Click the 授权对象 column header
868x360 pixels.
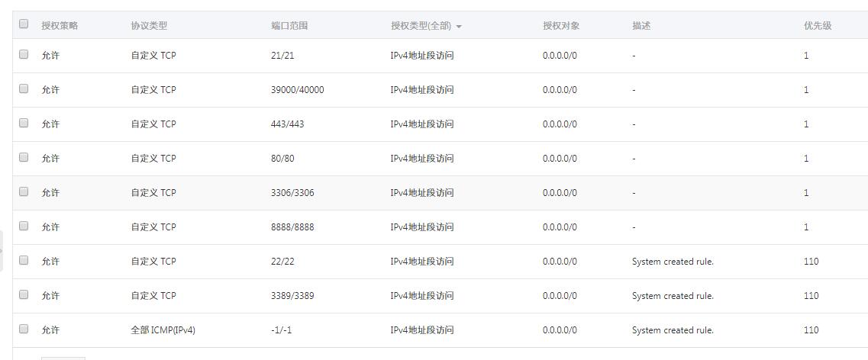pyautogui.click(x=561, y=25)
